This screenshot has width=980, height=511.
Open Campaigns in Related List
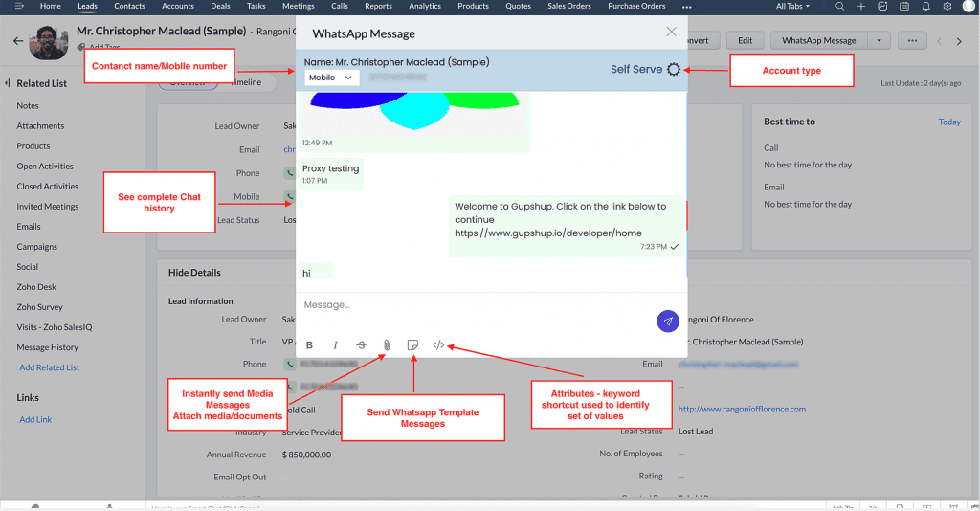click(x=37, y=247)
